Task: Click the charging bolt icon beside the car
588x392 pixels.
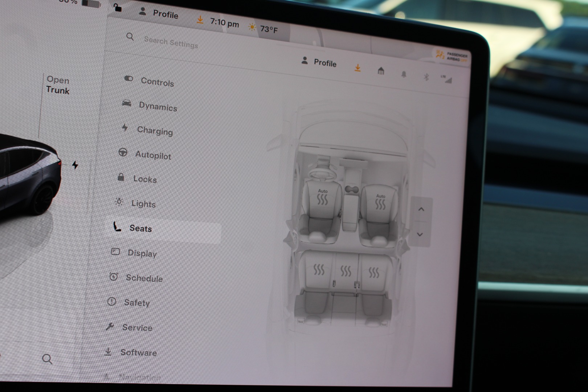Action: click(x=75, y=165)
